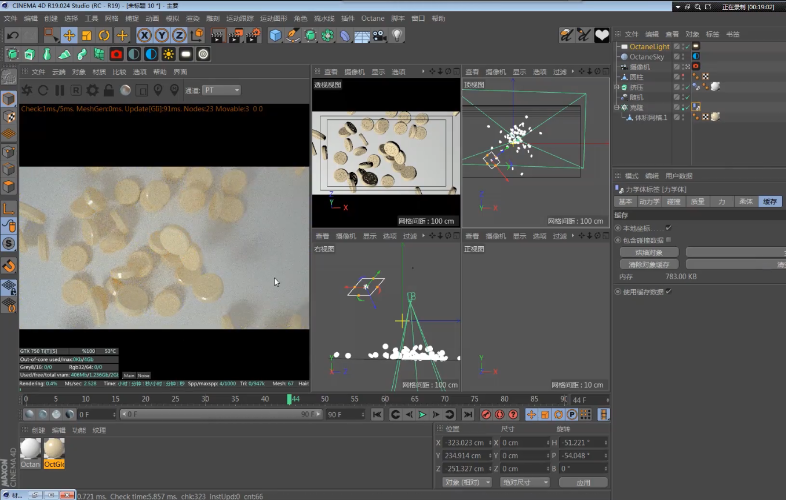The height and width of the screenshot is (500, 786).
Task: Add a Cube primitive object
Action: (x=275, y=35)
